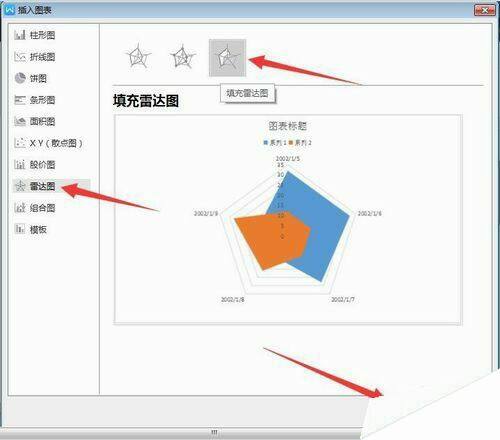Click the 插入图表 dialog title icon
This screenshot has height=440, width=500.
coord(10,10)
